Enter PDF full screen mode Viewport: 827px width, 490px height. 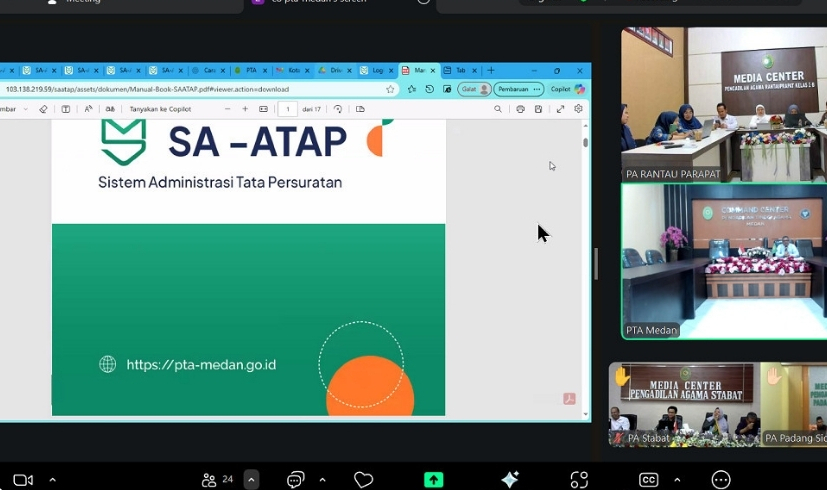click(560, 109)
